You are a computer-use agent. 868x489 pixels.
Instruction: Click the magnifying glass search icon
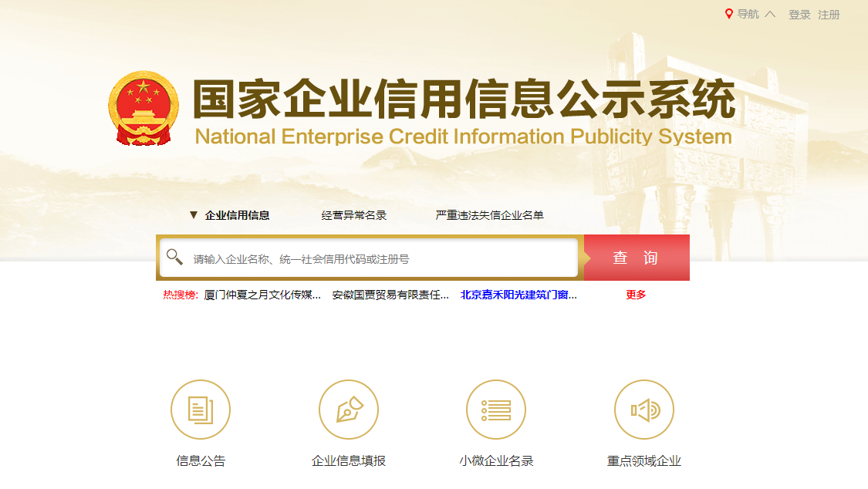(x=175, y=258)
